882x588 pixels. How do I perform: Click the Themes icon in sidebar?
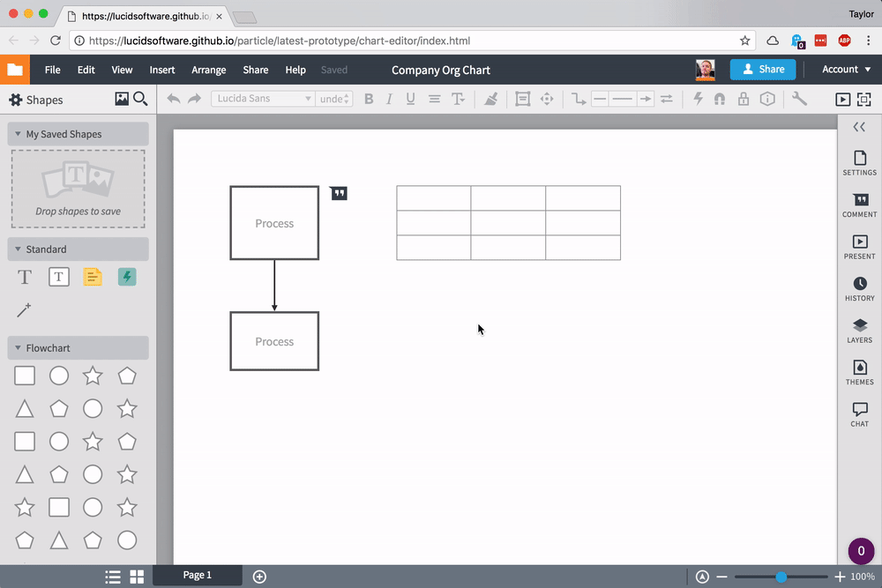[x=859, y=372]
